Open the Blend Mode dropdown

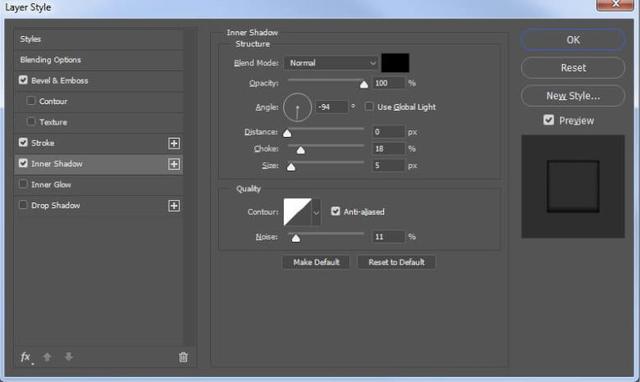[x=331, y=63]
